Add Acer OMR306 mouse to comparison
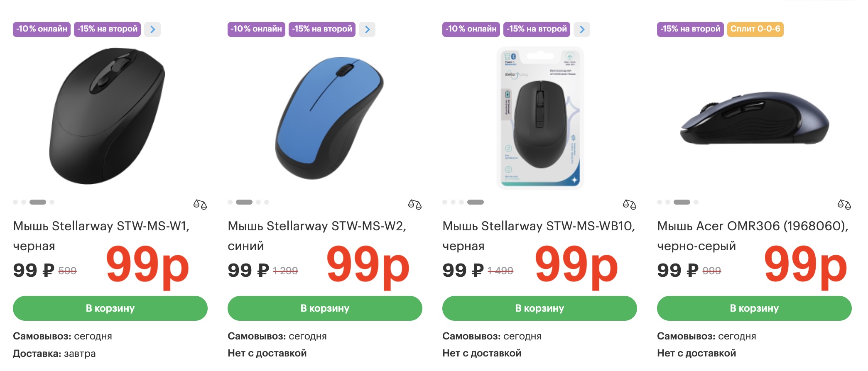The height and width of the screenshot is (371, 868). [844, 204]
